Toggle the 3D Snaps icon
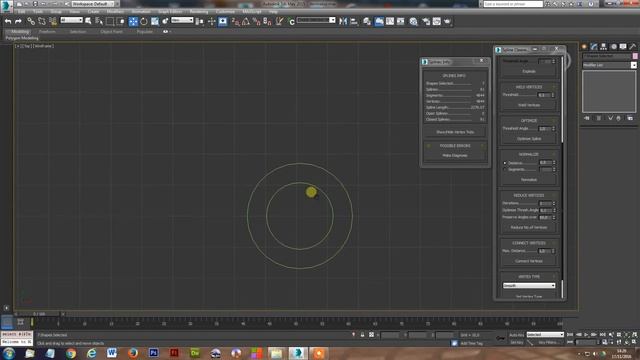 click(236, 21)
